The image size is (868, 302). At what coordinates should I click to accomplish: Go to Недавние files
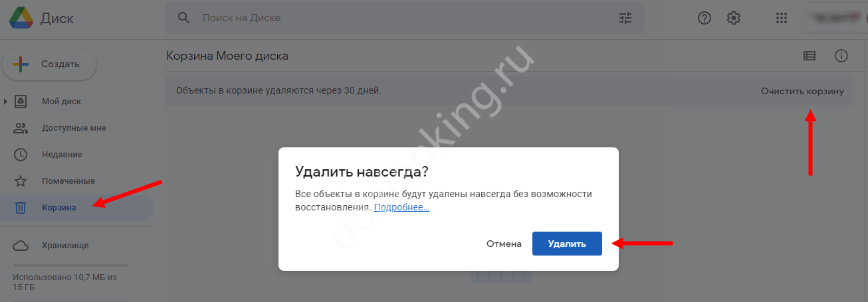coord(62,155)
